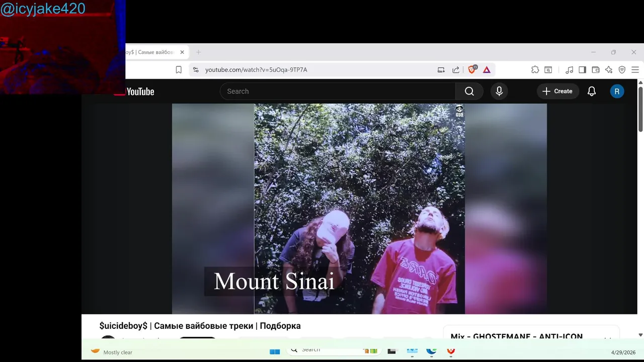Click the vertical scrollbar thumb
Screen dimensions: 644x362
pos(640,109)
